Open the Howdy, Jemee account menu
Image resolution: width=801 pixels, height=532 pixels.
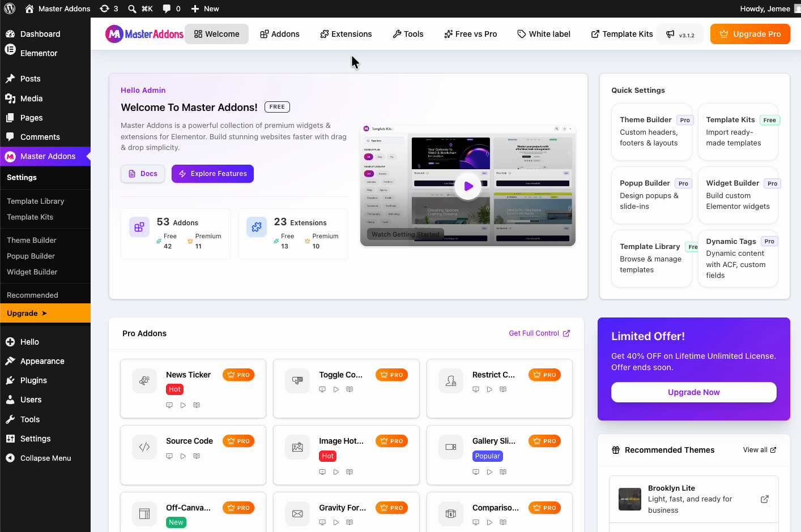tap(769, 8)
